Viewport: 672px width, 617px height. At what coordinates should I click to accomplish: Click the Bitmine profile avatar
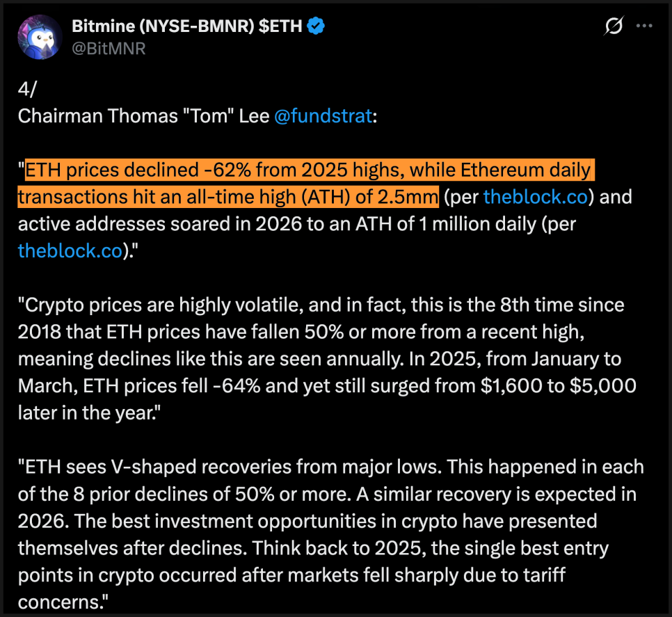tap(40, 38)
